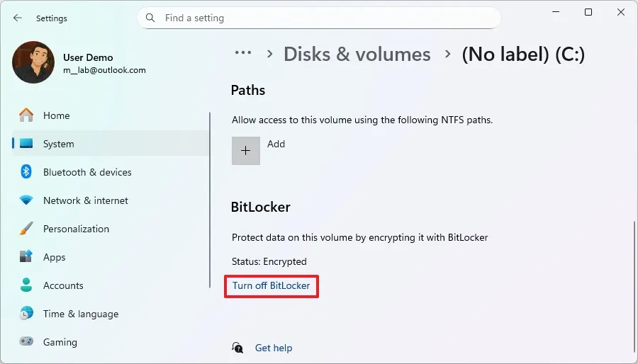Click the Home icon in sidebar
638x364 pixels.
pyautogui.click(x=26, y=115)
